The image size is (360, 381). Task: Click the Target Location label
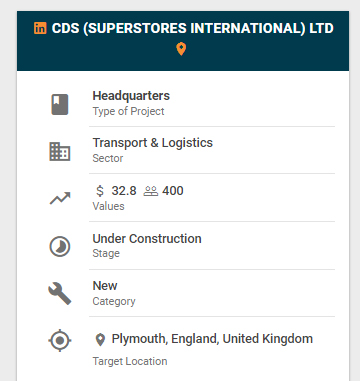tap(130, 361)
